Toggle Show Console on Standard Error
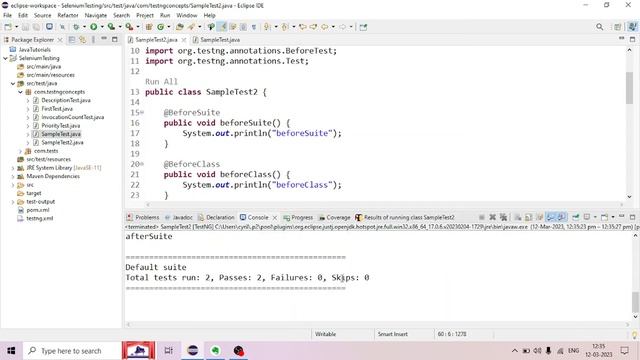The image size is (640, 360). 562,217
